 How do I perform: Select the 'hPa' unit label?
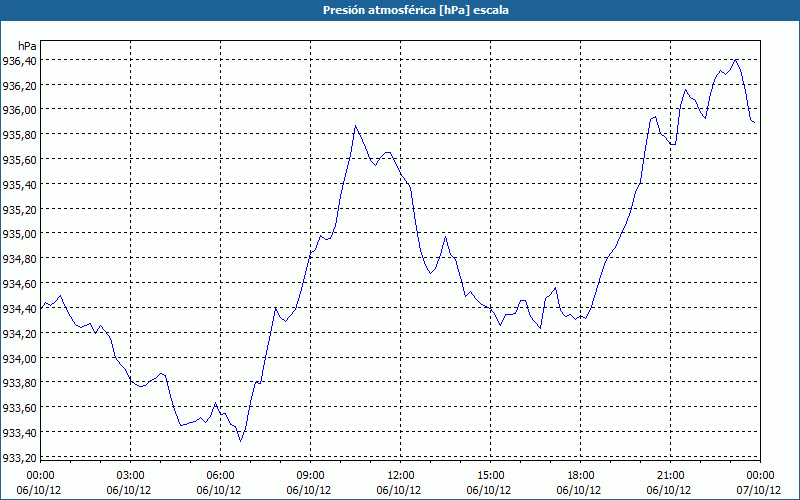click(x=28, y=46)
